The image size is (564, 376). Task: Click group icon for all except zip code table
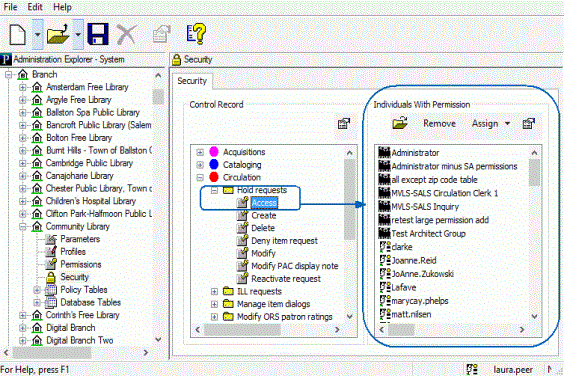click(x=384, y=179)
